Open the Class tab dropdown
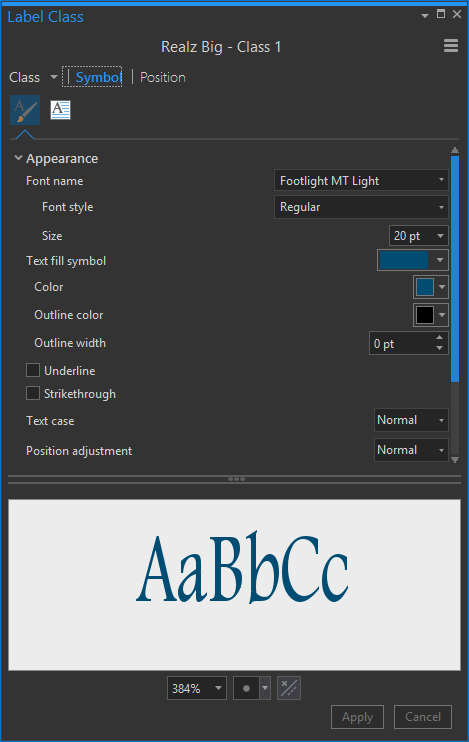The width and height of the screenshot is (469, 742). 53,77
